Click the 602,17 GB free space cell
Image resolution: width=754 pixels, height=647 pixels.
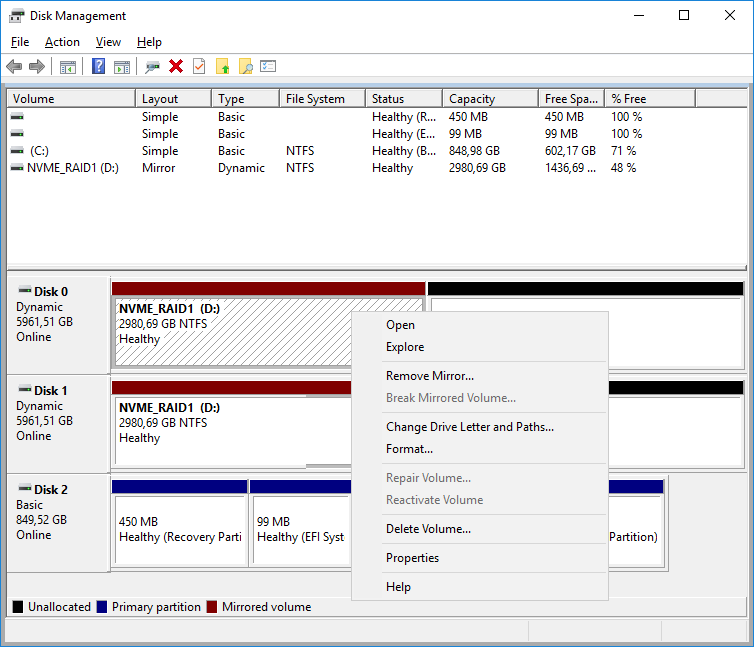[x=570, y=151]
